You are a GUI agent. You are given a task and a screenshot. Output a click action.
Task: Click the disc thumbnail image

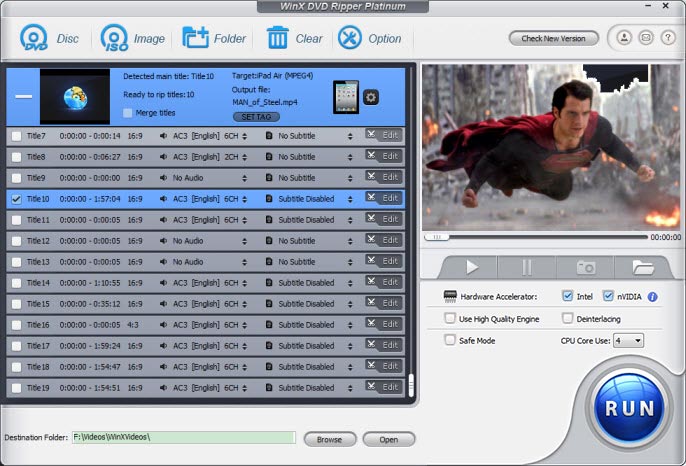(x=75, y=96)
